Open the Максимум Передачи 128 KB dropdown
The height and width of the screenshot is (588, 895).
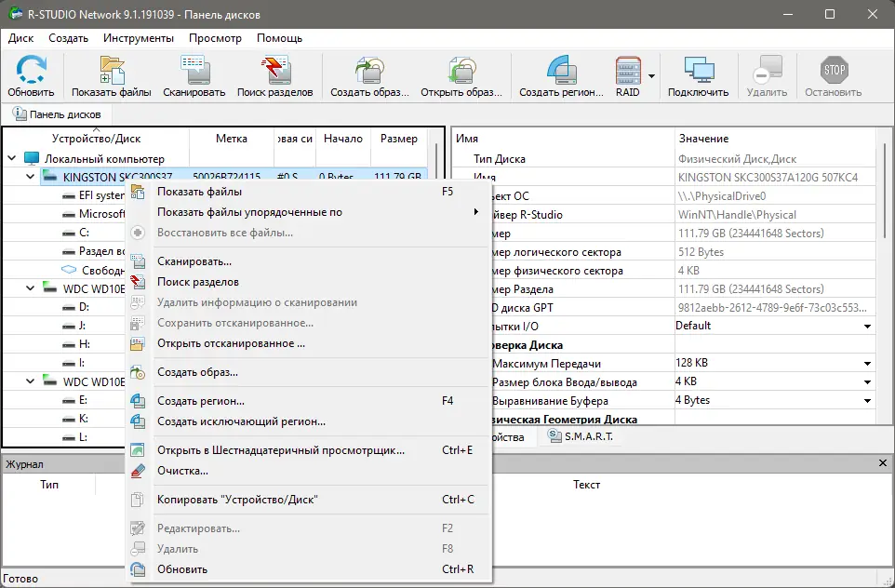coord(867,363)
